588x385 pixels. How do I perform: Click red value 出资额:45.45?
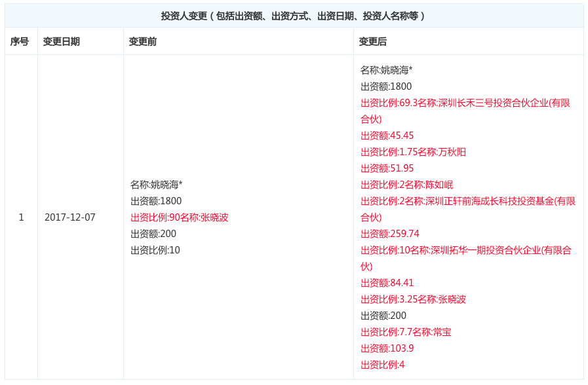point(387,136)
